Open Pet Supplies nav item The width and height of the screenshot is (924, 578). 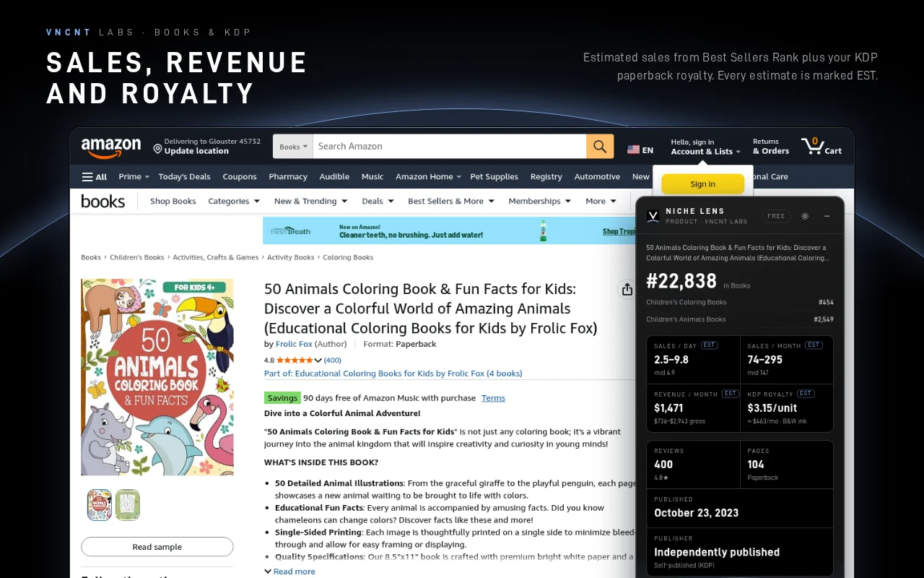[x=494, y=177]
